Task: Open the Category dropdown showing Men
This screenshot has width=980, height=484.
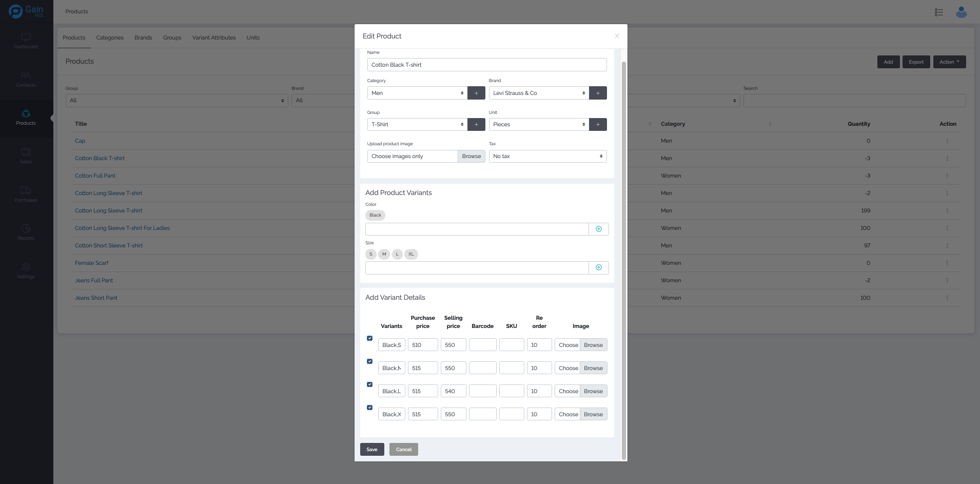Action: 417,93
